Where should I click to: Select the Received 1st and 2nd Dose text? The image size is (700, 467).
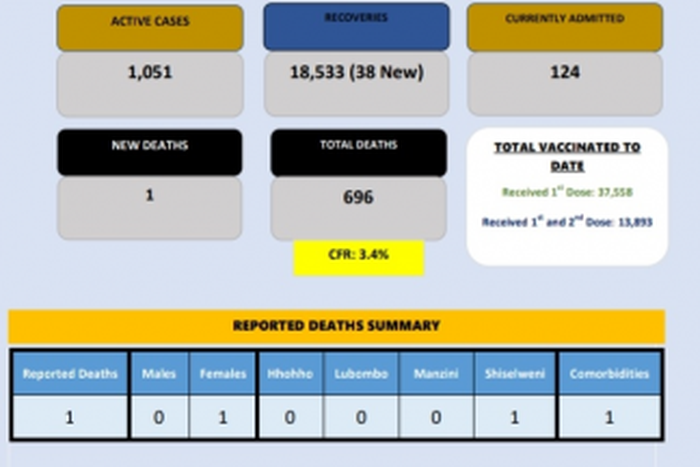(567, 222)
